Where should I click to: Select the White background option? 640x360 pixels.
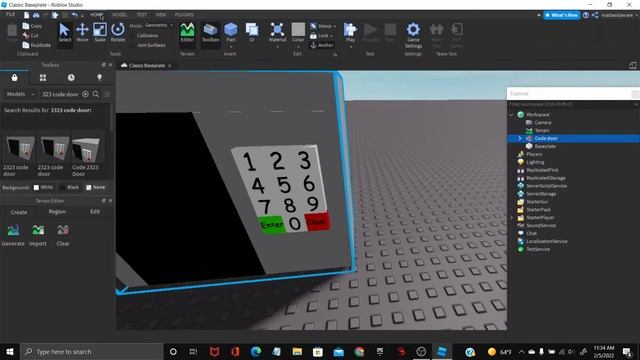[43, 187]
